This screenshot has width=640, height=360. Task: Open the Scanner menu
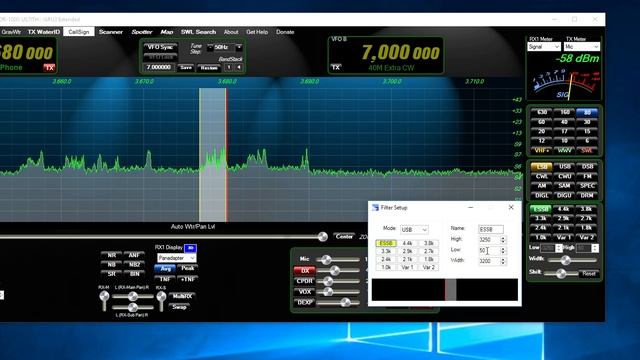(x=111, y=32)
